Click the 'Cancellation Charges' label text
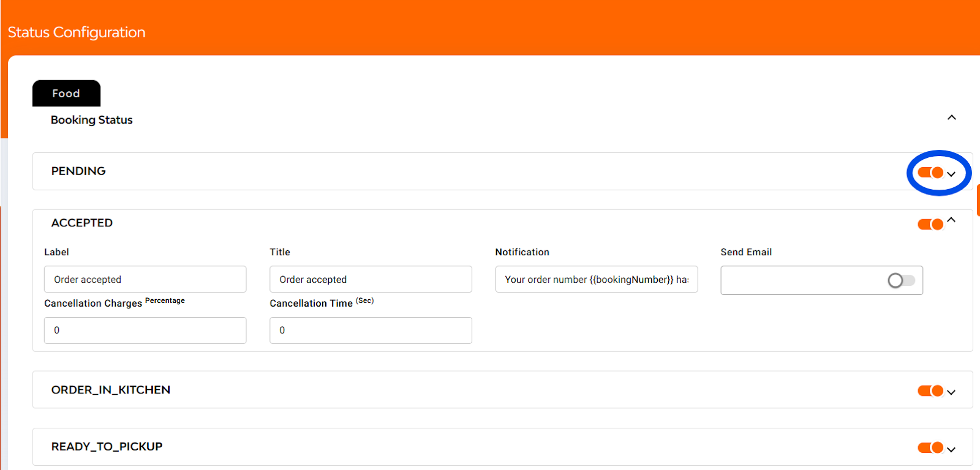Image resolution: width=980 pixels, height=470 pixels. point(93,304)
